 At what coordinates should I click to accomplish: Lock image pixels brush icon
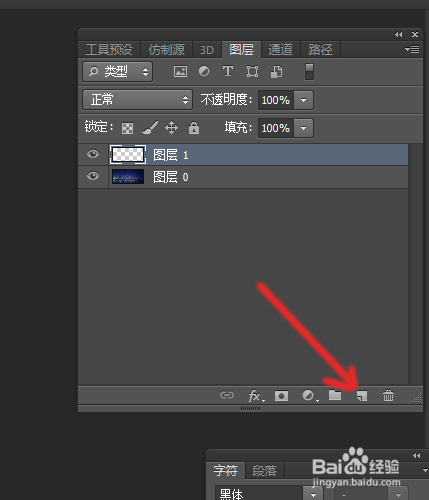pos(150,128)
